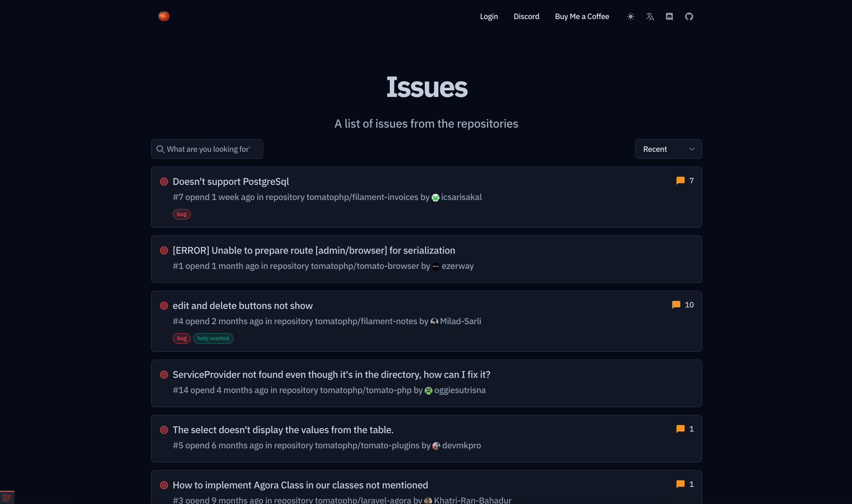Image resolution: width=852 pixels, height=504 pixels.
Task: Toggle the light/dark theme sun icon
Action: (631, 16)
